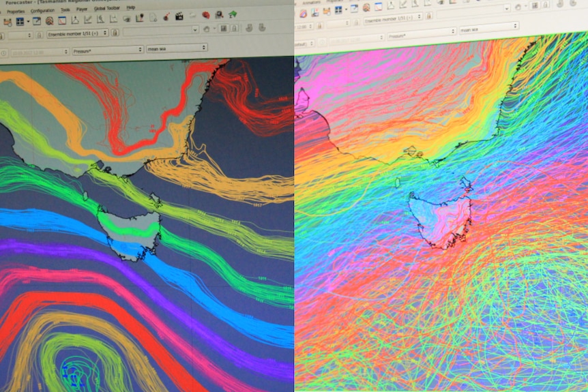Screen dimensions: 588x392
Task: Open the Help menu on left screen
Action: (x=130, y=7)
